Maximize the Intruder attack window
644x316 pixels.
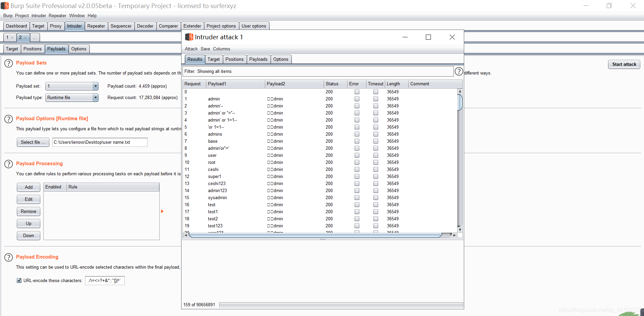pos(428,37)
